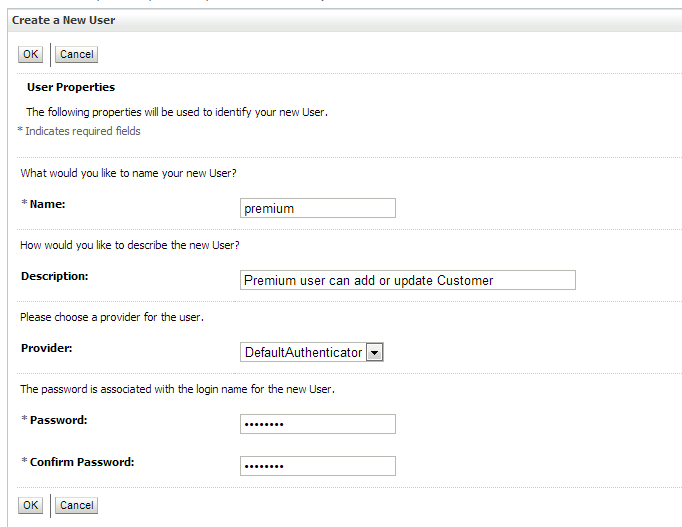
Task: Click the 'Indicates required fields' note
Action: click(x=83, y=131)
